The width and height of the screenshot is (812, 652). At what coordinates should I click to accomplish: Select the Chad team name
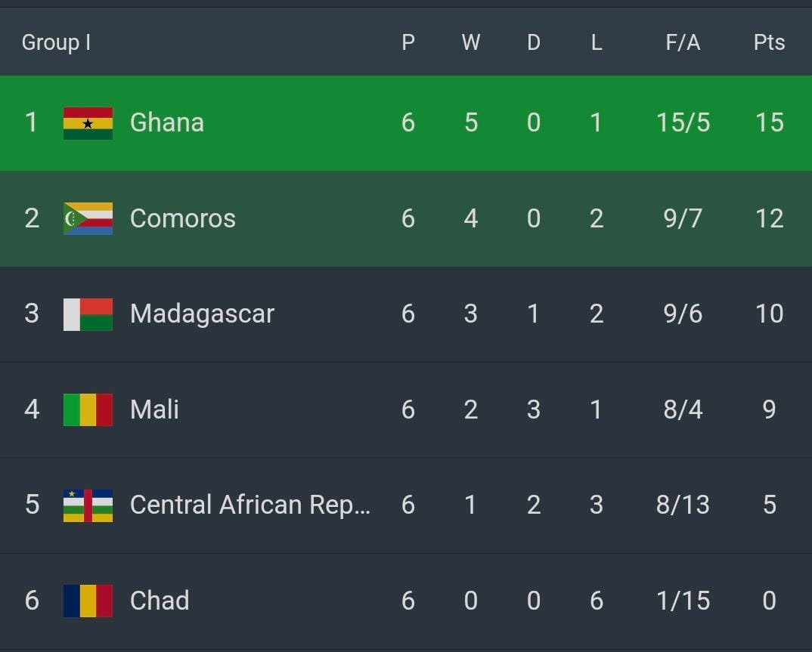tap(159, 601)
